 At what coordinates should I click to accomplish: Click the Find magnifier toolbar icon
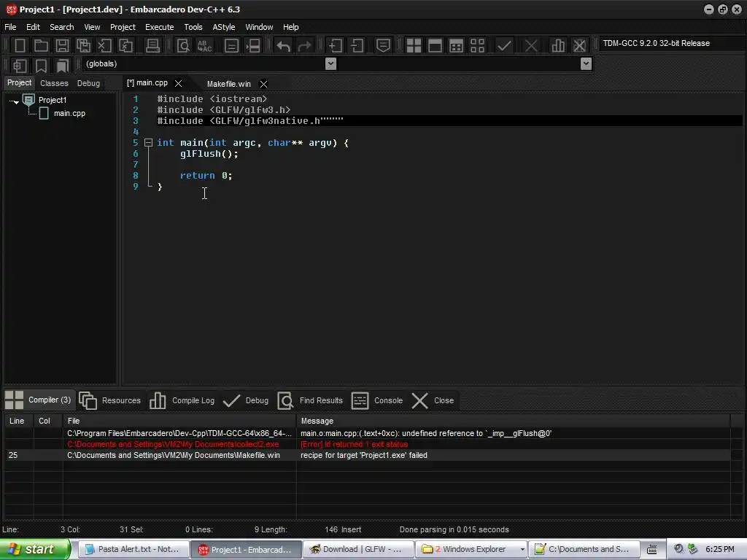pos(183,46)
